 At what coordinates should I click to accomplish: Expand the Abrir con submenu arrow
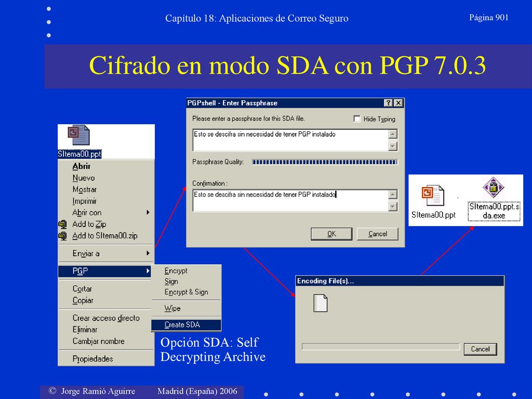point(148,212)
